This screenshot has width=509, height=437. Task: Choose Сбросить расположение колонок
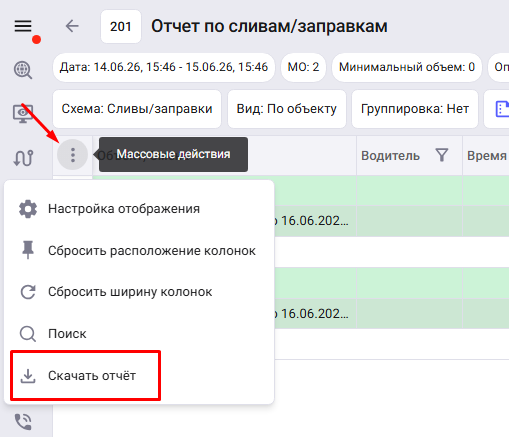(139, 251)
